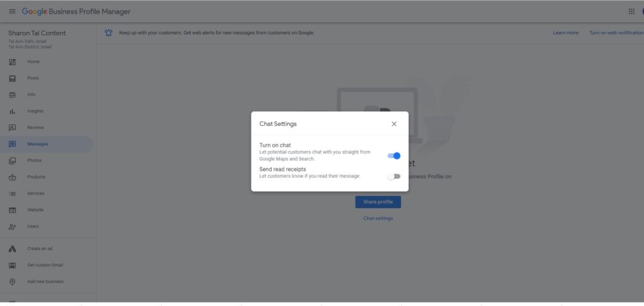Disable the Turn on chat toggle

coord(394,156)
